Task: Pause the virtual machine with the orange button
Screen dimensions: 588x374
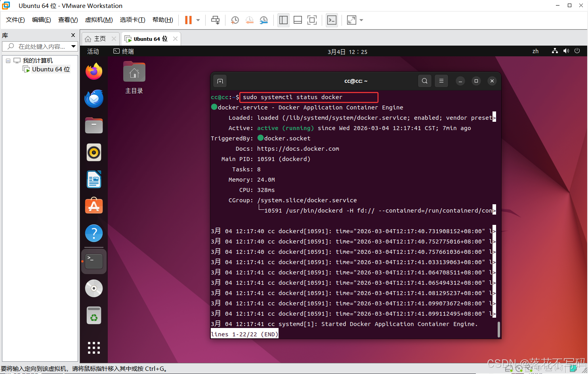Action: point(188,20)
